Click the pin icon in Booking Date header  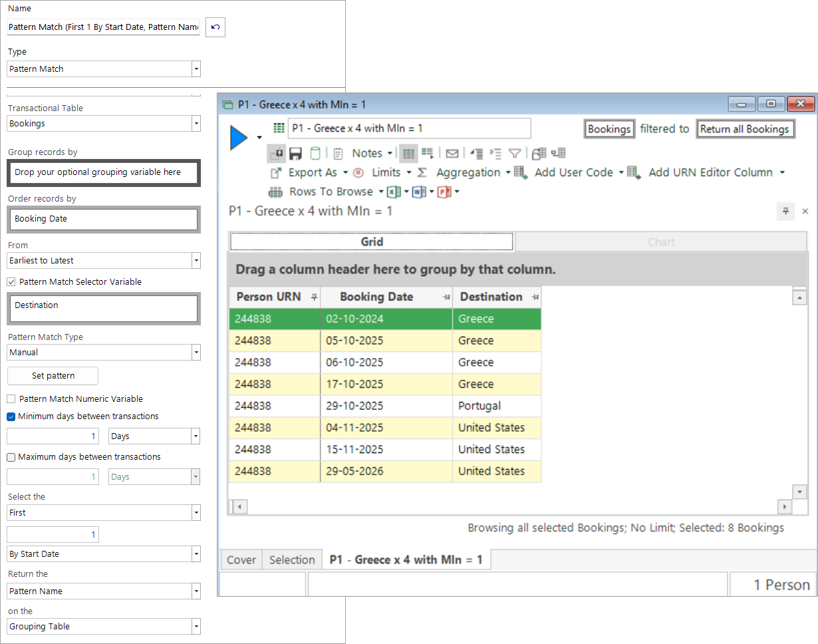coord(446,297)
